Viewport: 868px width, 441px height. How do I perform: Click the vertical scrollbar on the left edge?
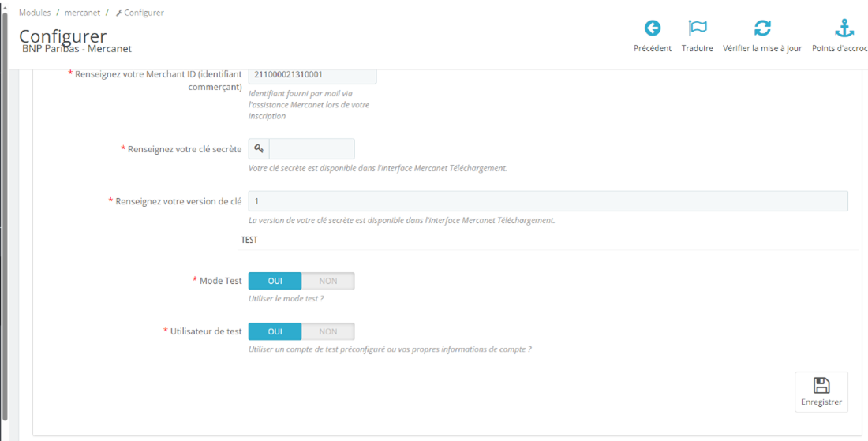(x=5, y=221)
